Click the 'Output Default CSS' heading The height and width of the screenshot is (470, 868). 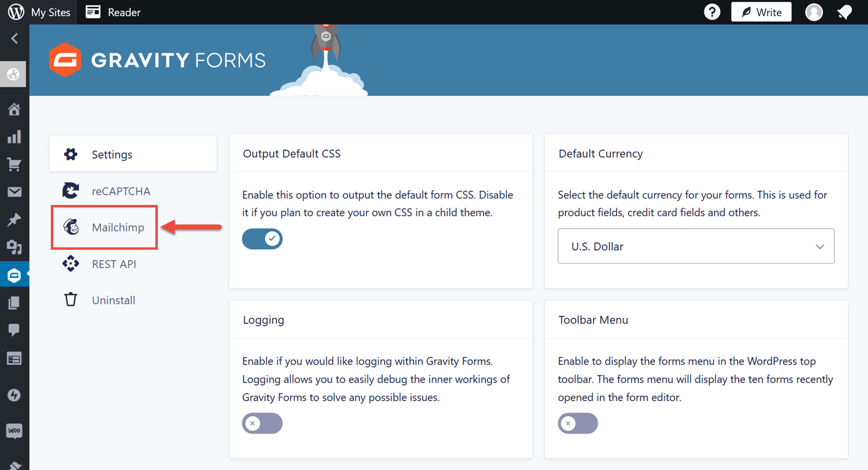(291, 154)
